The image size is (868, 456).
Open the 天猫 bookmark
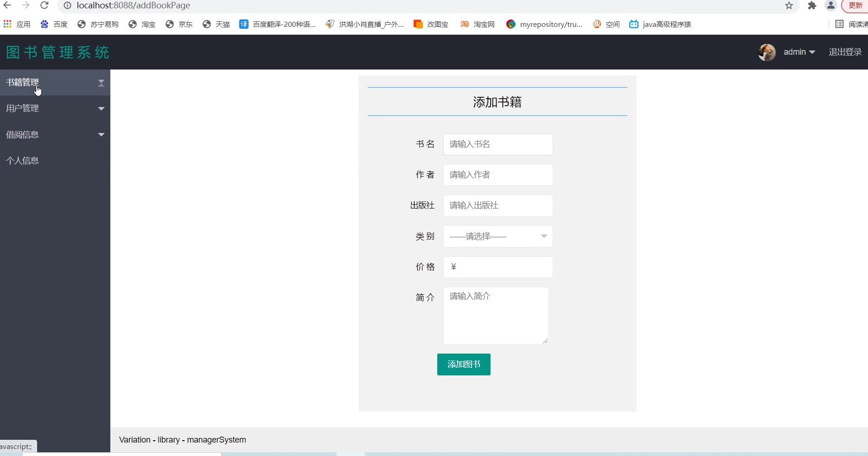click(x=216, y=24)
